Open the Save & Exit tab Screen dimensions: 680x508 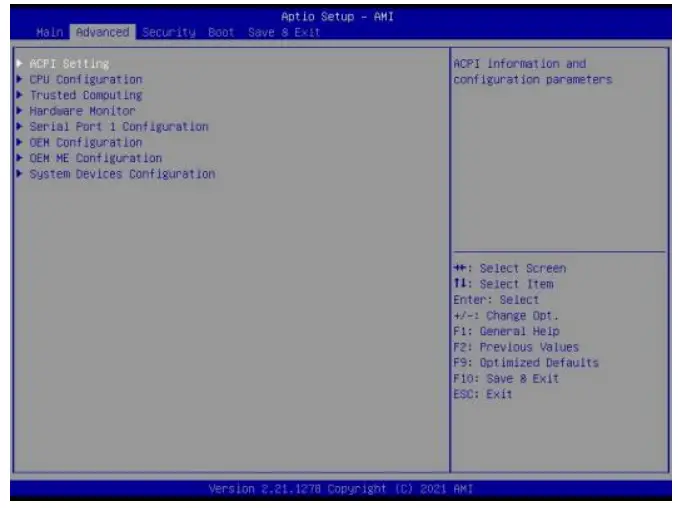[x=284, y=33]
